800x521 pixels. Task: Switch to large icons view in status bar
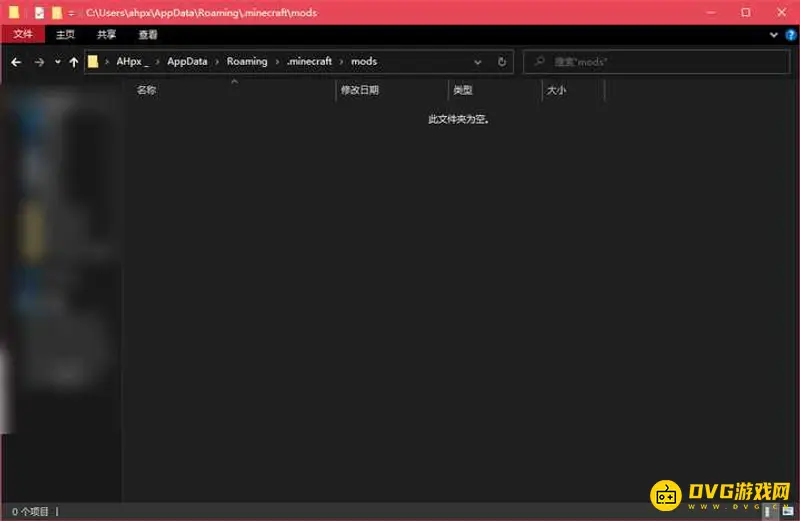pos(788,511)
